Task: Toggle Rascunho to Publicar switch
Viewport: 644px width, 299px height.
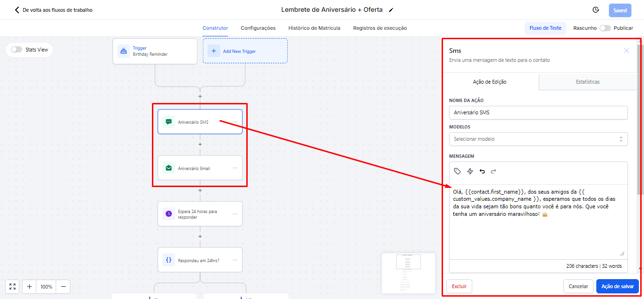Action: tap(604, 28)
